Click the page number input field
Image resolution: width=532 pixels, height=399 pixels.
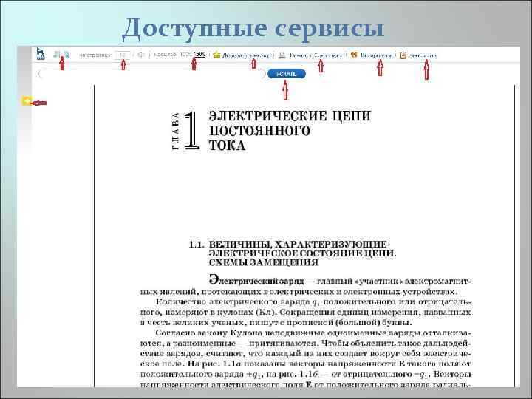tap(122, 55)
